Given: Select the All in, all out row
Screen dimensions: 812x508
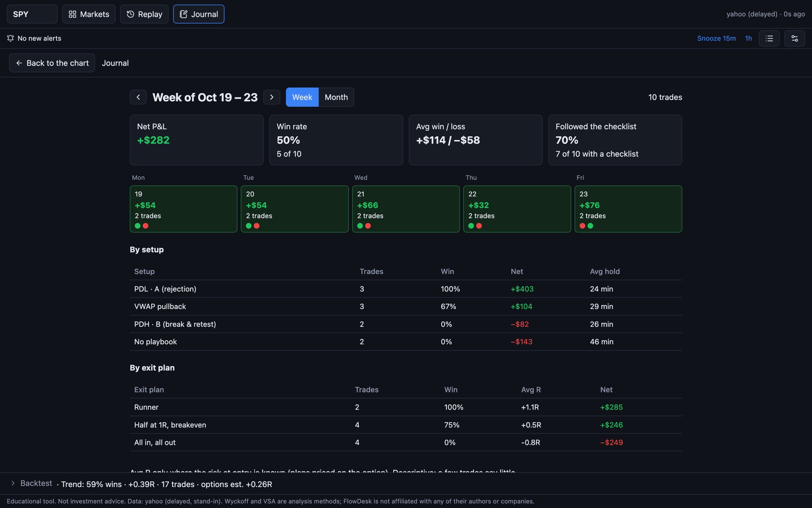Looking at the screenshot, I should point(406,443).
